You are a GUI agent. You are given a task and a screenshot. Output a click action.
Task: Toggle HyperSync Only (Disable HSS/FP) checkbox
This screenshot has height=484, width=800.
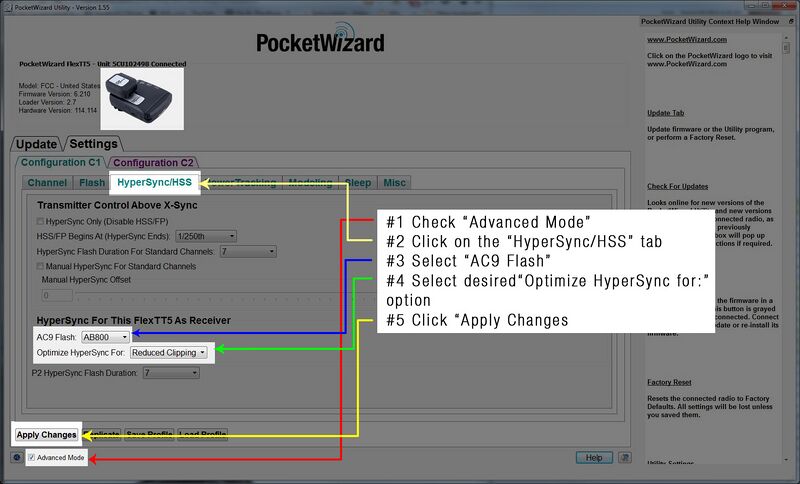click(40, 221)
